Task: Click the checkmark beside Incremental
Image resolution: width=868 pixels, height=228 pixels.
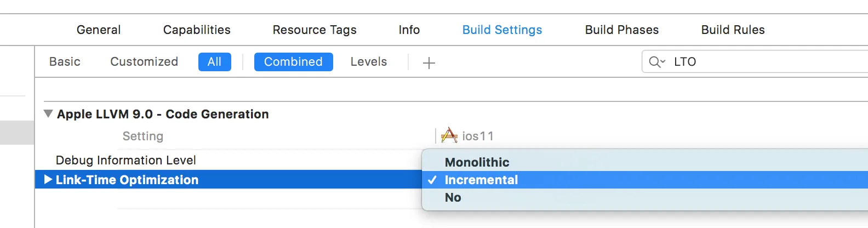Action: [432, 180]
